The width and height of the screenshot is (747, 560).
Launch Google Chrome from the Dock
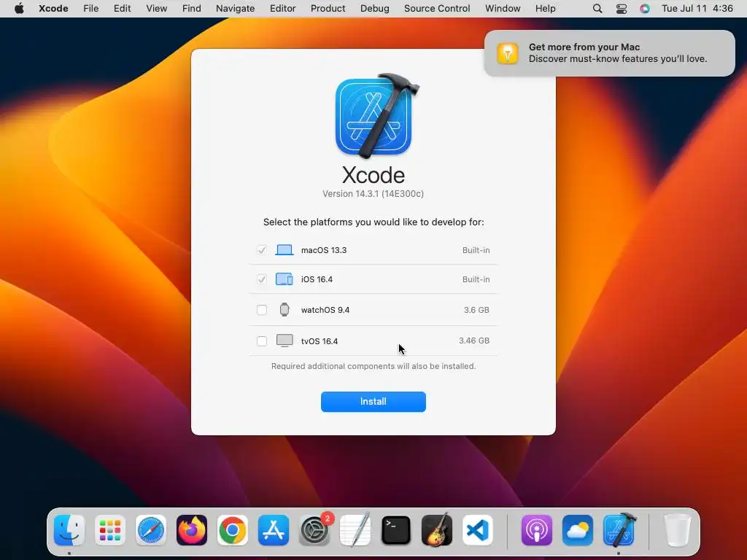coord(233,530)
